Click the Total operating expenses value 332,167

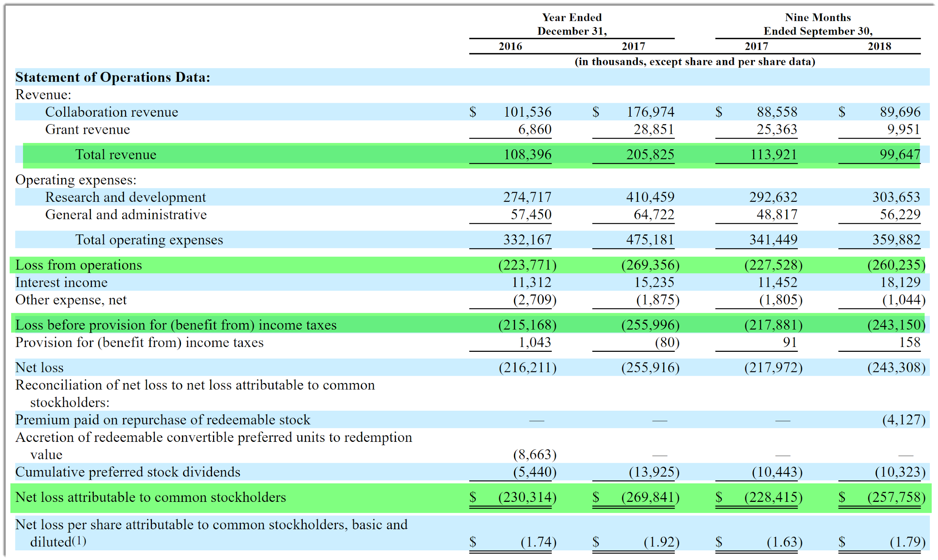527,240
